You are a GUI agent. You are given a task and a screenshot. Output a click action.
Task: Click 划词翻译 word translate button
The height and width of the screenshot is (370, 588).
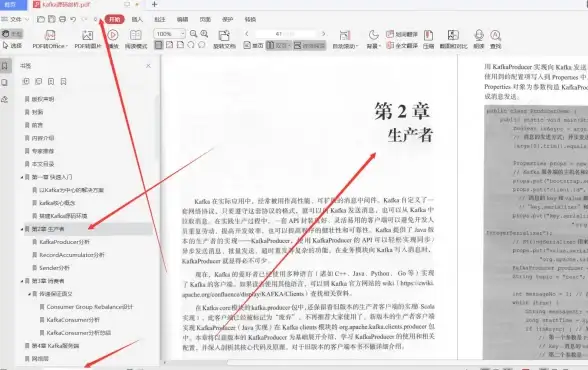pyautogui.click(x=402, y=34)
